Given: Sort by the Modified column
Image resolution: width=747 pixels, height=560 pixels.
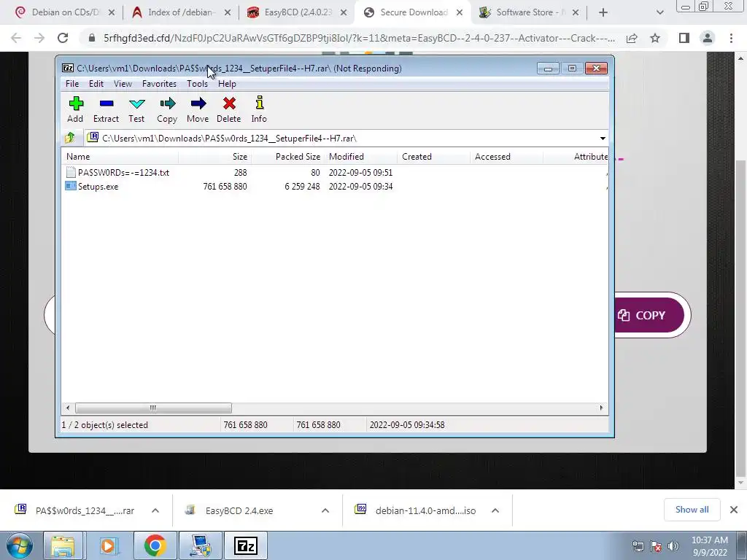Looking at the screenshot, I should point(361,157).
